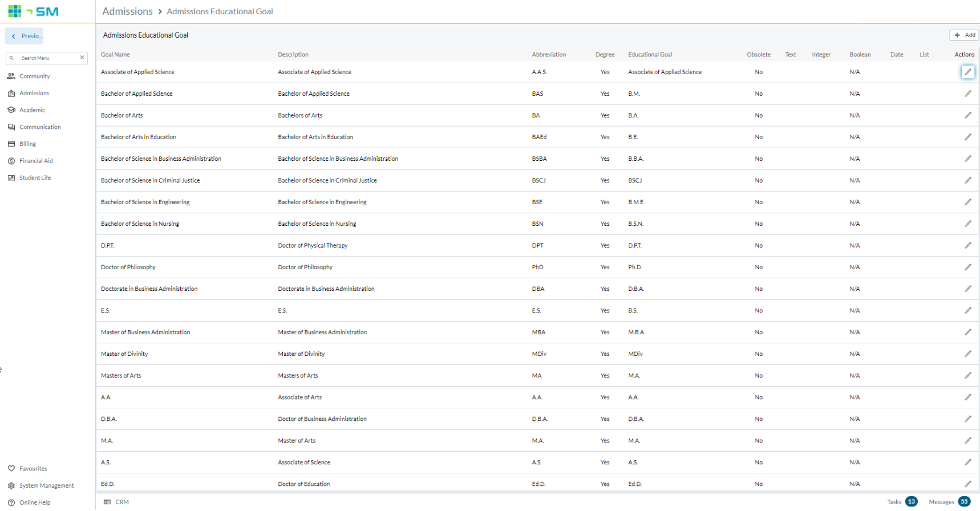The width and height of the screenshot is (980, 511).
Task: Sort by the Degree column header
Action: click(605, 55)
